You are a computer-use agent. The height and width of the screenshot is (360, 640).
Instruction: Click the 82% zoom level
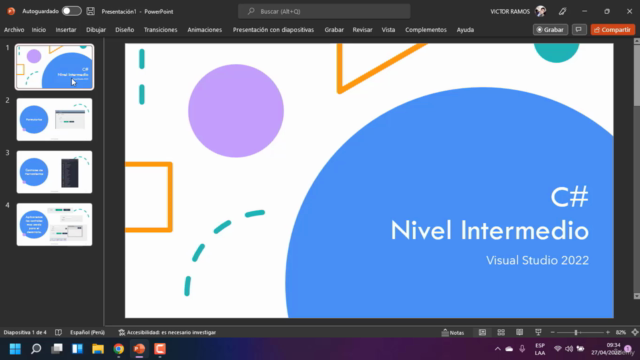[620, 333]
